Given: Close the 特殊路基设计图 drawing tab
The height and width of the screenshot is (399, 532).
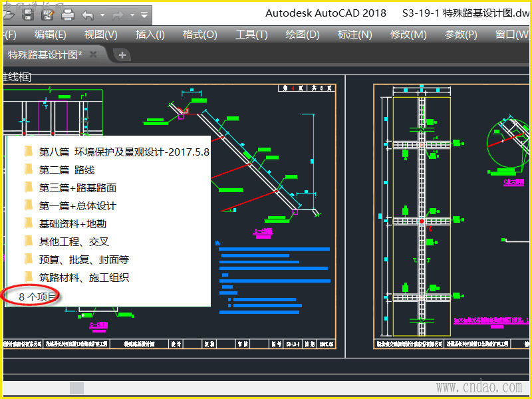Looking at the screenshot, I should (x=93, y=55).
